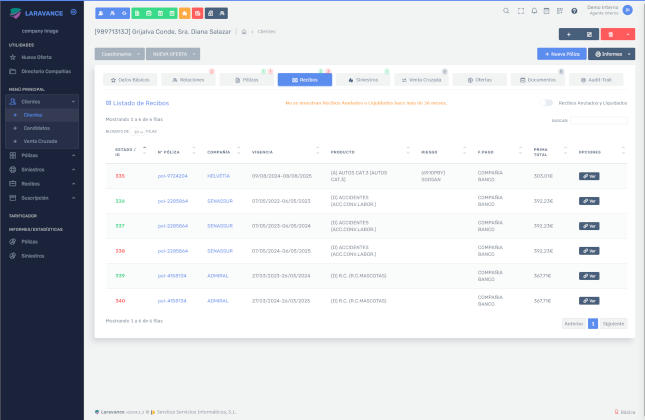This screenshot has height=420, width=645.
Task: Click Ver button for receipt 335
Action: 589,176
